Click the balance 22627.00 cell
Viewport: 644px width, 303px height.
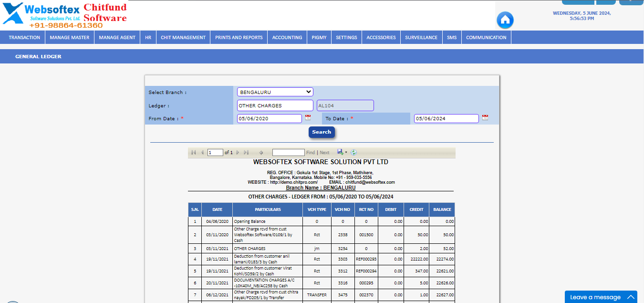coord(442,295)
